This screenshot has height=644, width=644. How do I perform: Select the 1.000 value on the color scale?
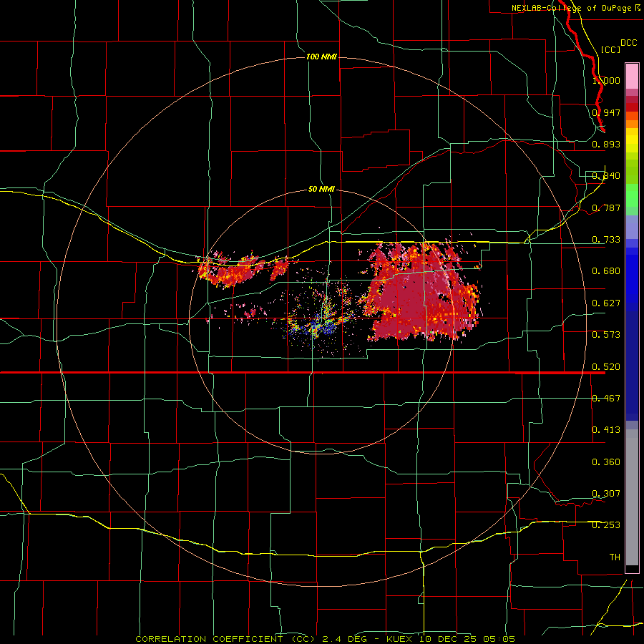click(606, 80)
